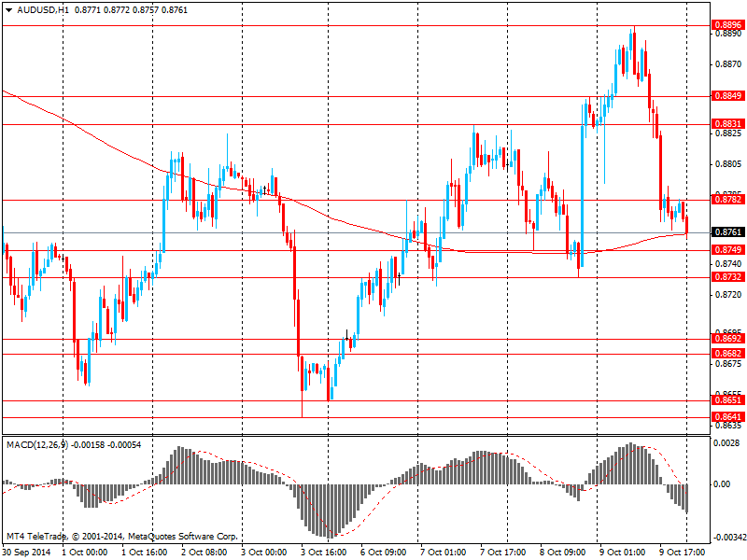Select the 0.8682 red price label
Screen dimensions: 747x560
[726, 355]
